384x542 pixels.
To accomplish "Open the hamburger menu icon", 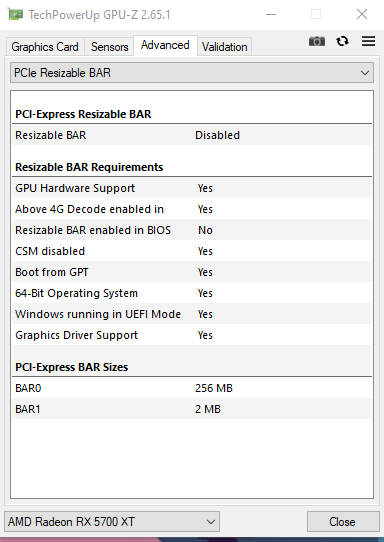I will click(x=368, y=41).
